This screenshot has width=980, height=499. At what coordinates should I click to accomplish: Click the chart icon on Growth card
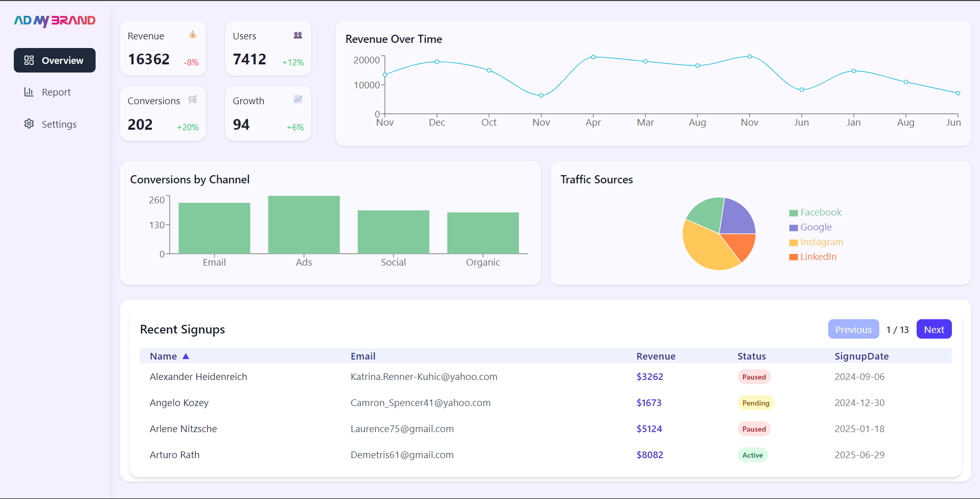pos(298,99)
